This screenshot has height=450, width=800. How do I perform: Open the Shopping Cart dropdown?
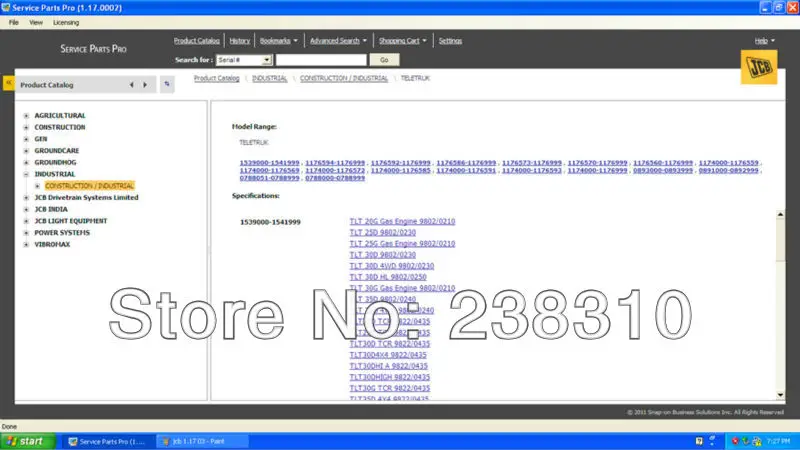[403, 41]
